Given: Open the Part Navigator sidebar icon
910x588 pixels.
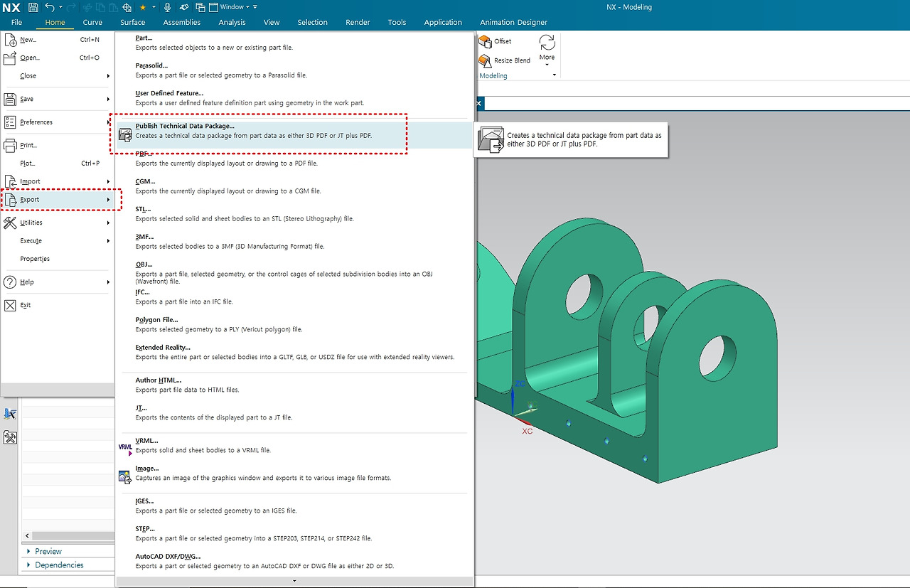Looking at the screenshot, I should tap(10, 413).
